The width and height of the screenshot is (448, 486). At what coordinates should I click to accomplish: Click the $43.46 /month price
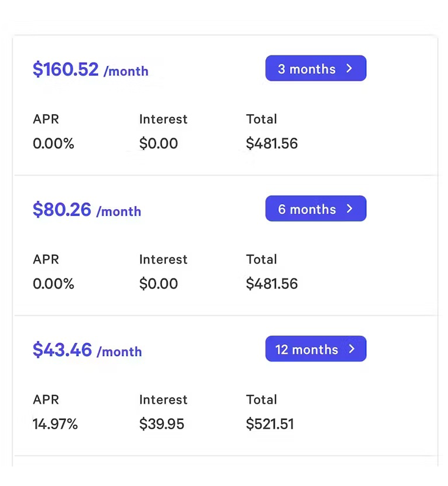pos(87,350)
